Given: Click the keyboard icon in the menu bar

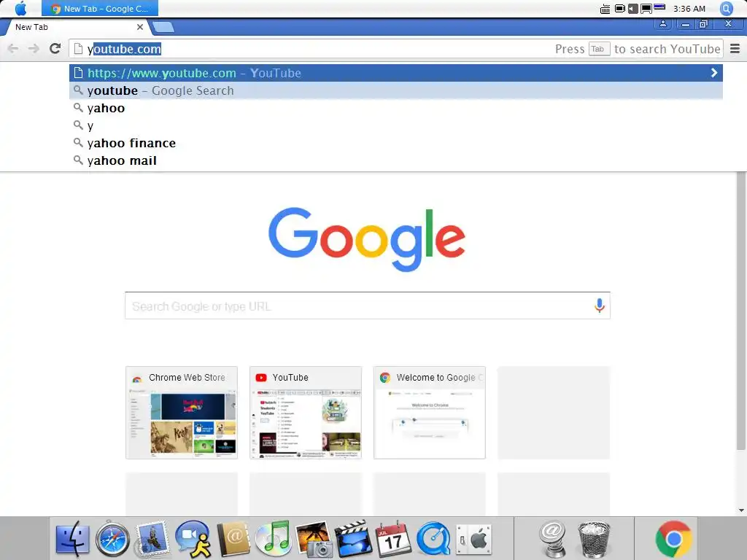Looking at the screenshot, I should (x=605, y=9).
